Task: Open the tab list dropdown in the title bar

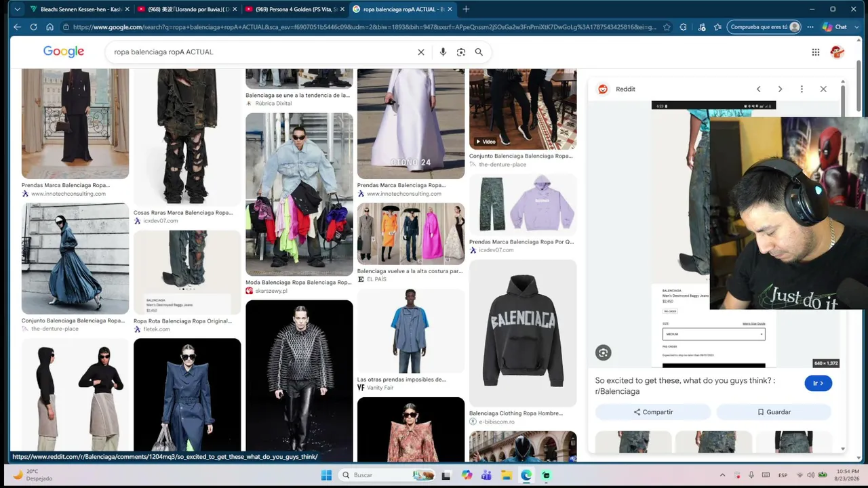Action: tap(18, 9)
